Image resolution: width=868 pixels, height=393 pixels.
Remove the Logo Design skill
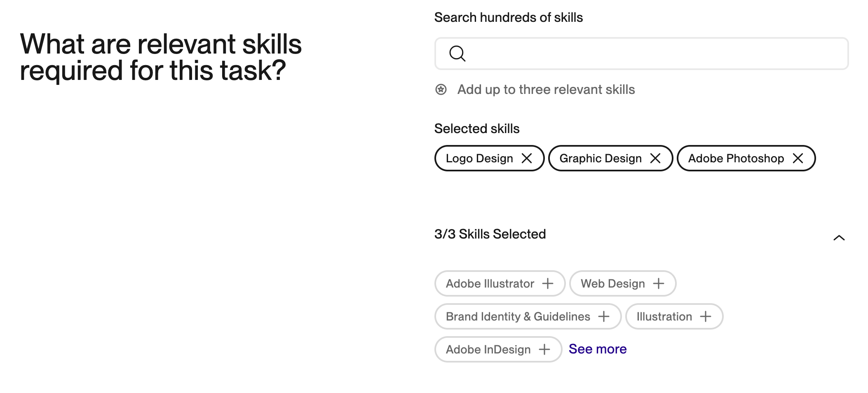coord(526,158)
